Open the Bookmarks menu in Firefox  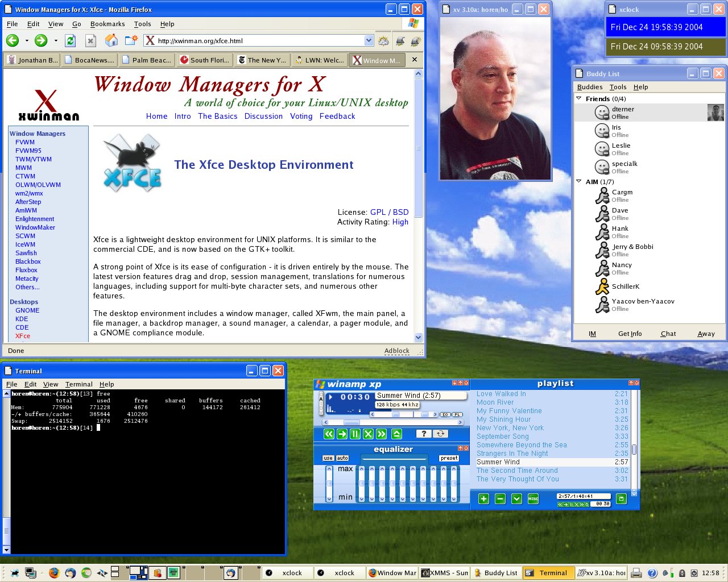[x=107, y=24]
